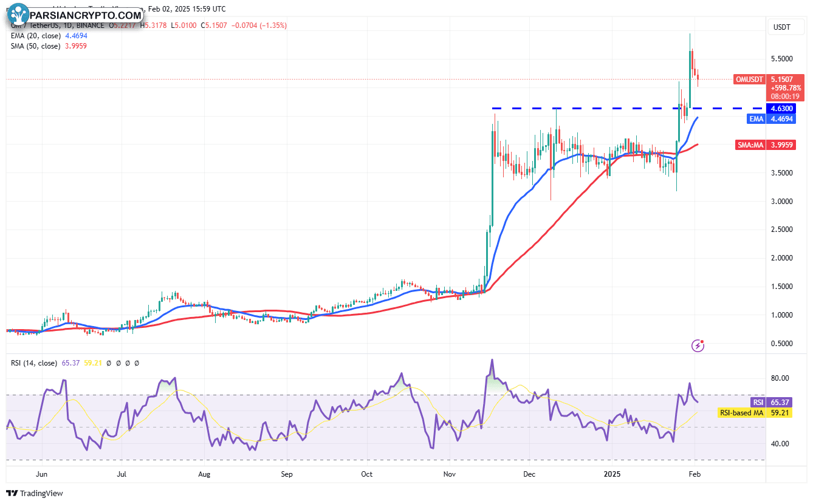
Task: Click the EMA value 4.4694 in legend
Action: pos(75,36)
